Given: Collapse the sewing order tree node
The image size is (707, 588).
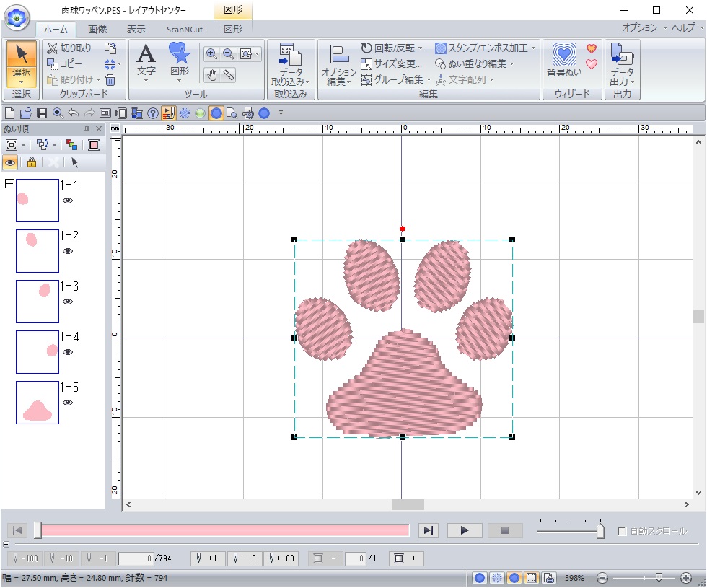Looking at the screenshot, I should pyautogui.click(x=9, y=184).
